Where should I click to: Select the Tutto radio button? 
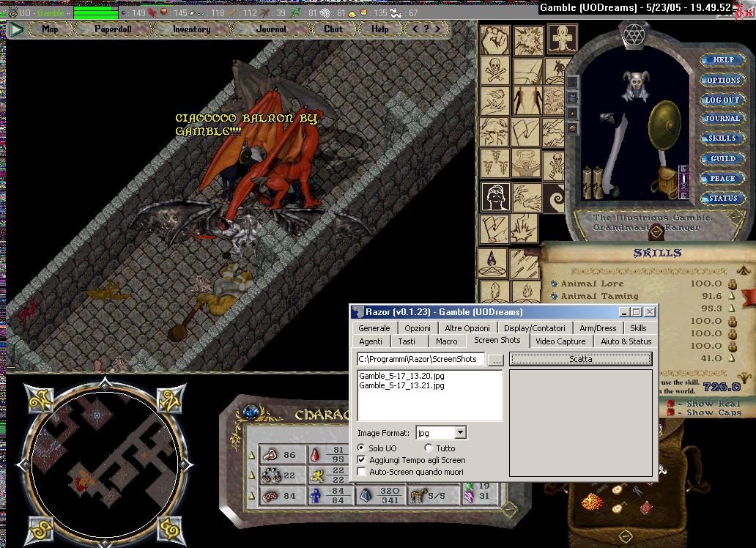(428, 448)
